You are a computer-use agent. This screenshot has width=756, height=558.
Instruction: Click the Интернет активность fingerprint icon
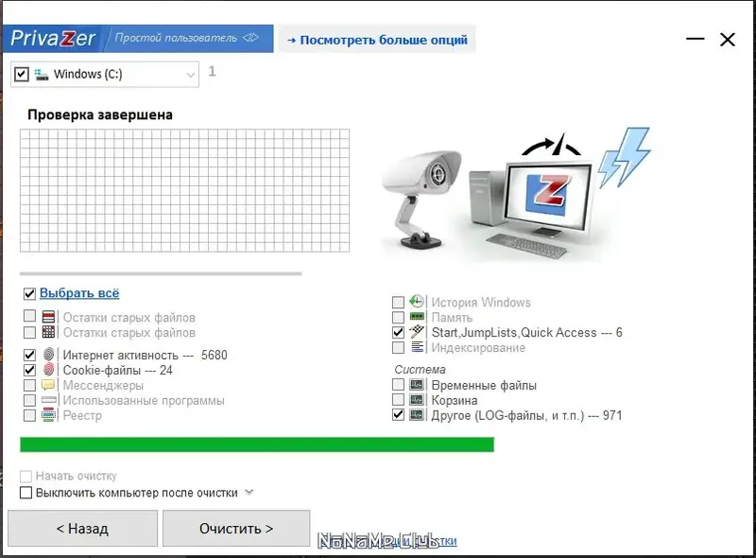coord(49,355)
